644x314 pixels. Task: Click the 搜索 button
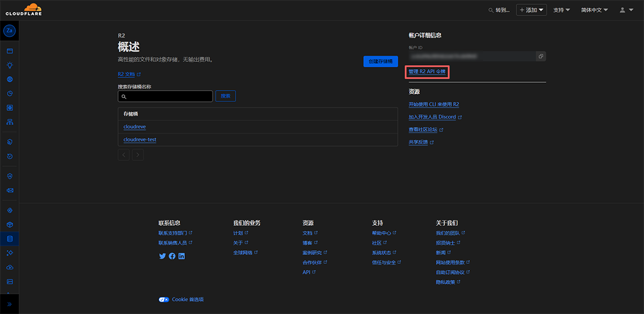click(225, 96)
